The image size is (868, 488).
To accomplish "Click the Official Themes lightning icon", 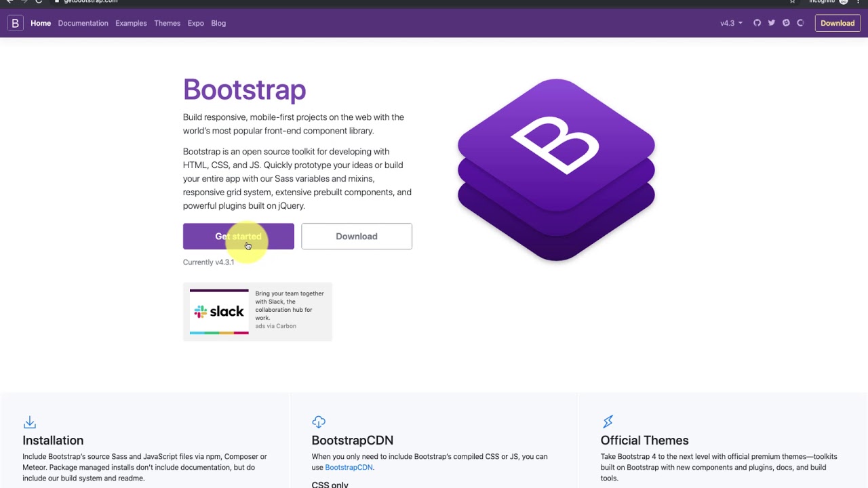I will pyautogui.click(x=608, y=422).
